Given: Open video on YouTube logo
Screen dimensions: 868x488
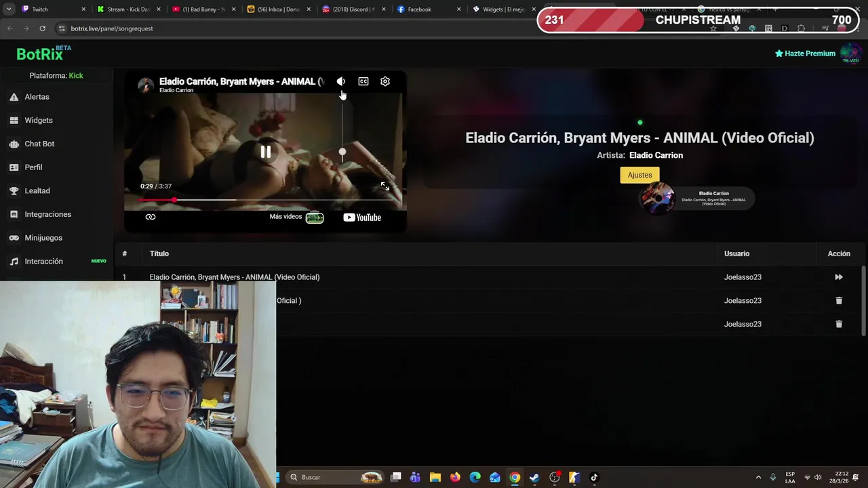Looking at the screenshot, I should [362, 218].
